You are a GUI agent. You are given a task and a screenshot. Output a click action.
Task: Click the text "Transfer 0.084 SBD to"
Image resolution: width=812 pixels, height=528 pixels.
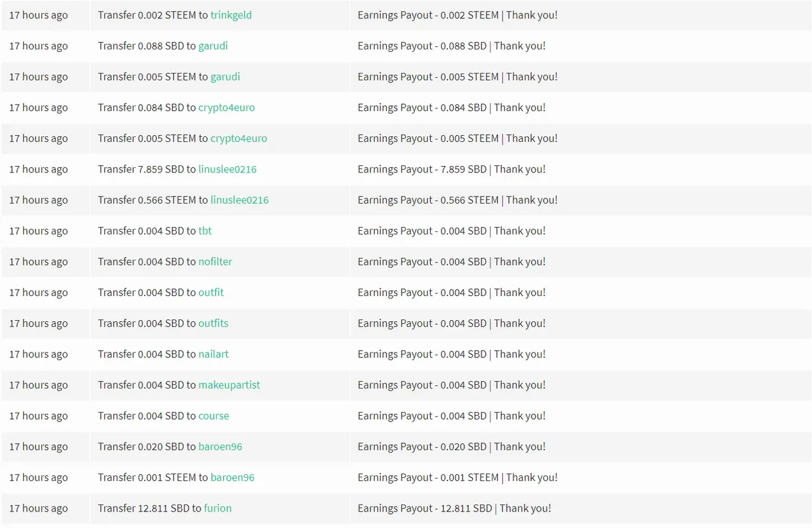click(147, 108)
